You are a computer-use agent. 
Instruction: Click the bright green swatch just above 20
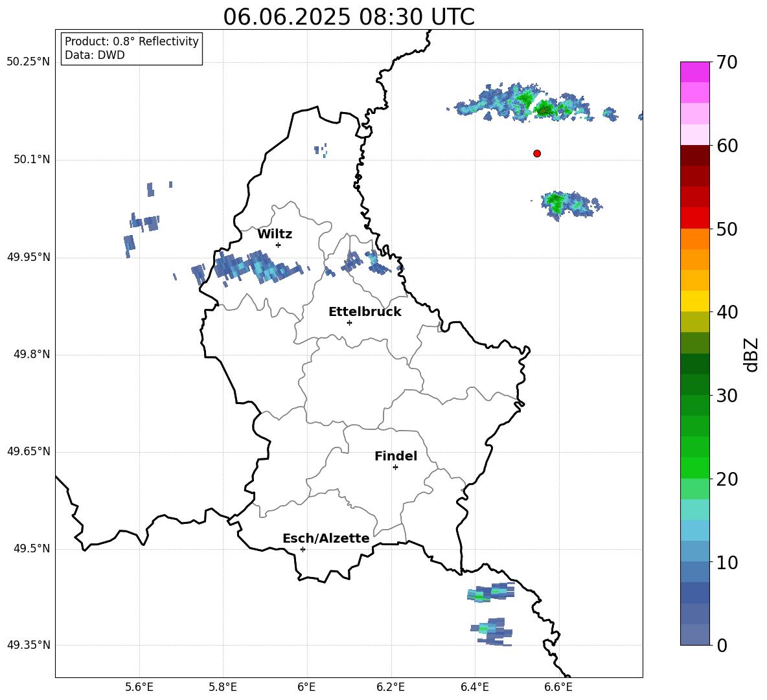pyautogui.click(x=694, y=468)
